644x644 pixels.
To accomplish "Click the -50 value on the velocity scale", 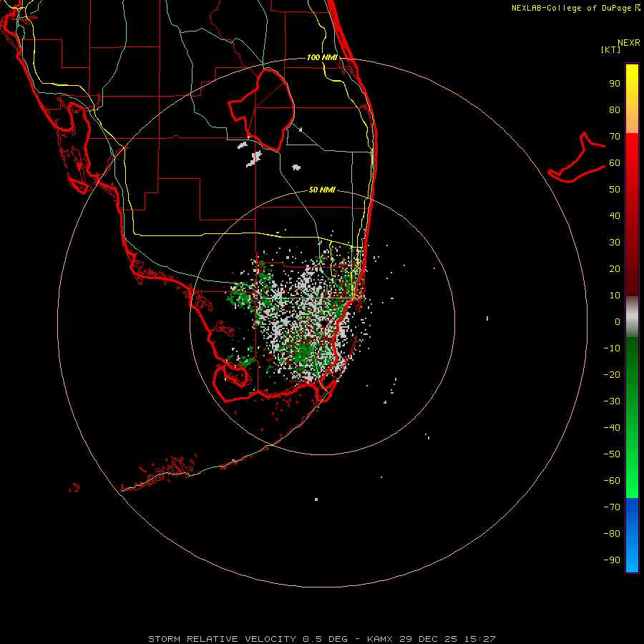I will pyautogui.click(x=612, y=454).
